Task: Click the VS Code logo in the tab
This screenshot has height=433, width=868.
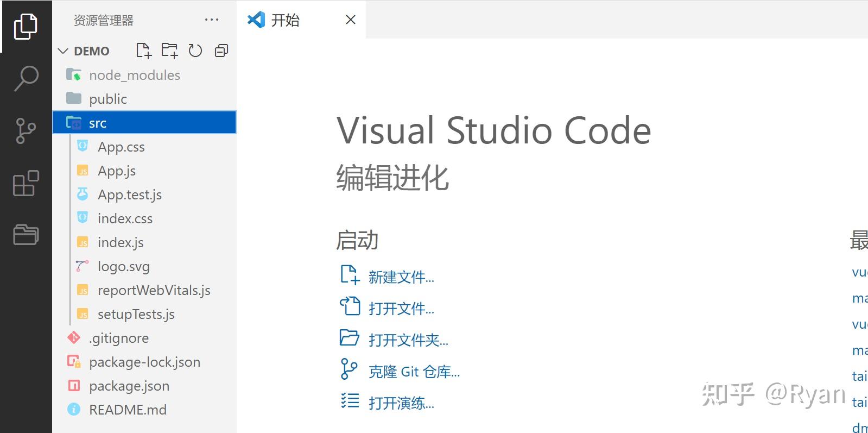Action: pos(256,20)
